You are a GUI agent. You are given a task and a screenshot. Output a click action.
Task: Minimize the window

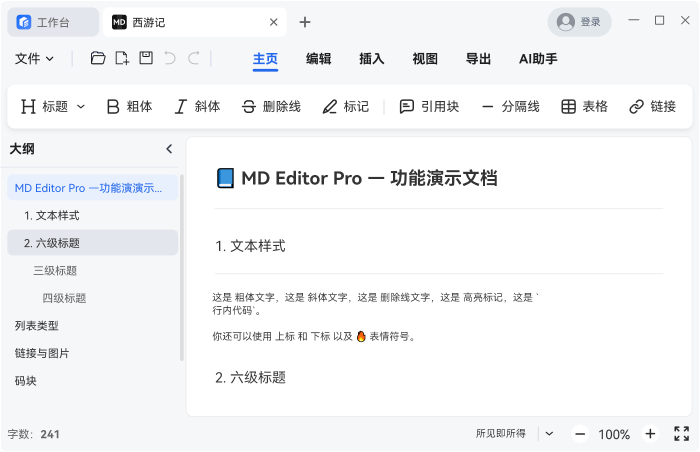pyautogui.click(x=633, y=20)
